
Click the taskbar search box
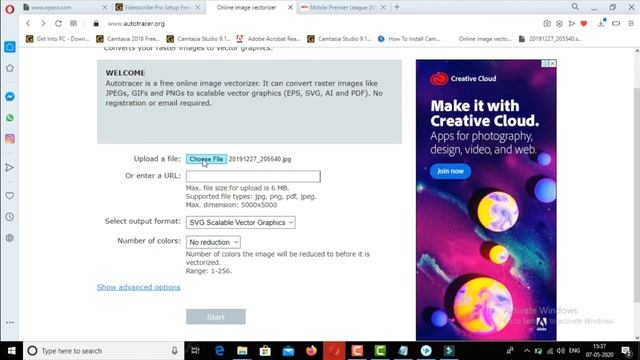[x=103, y=351]
